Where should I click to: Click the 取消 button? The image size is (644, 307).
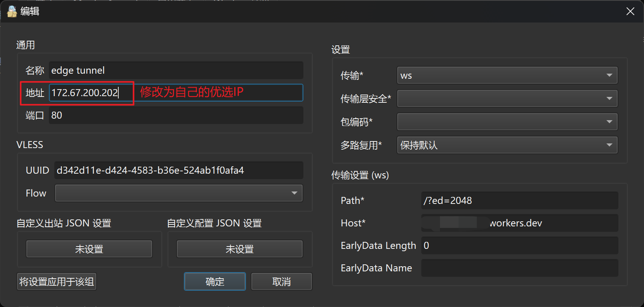pos(282,281)
